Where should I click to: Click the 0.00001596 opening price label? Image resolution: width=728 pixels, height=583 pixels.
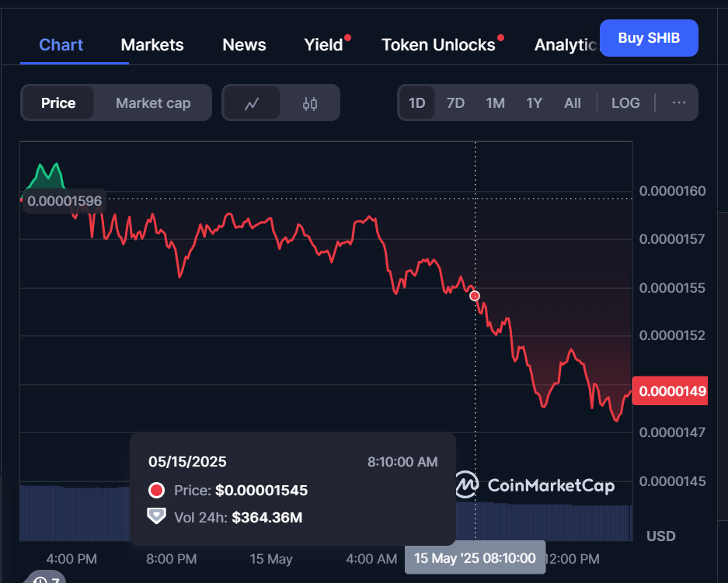pos(64,201)
